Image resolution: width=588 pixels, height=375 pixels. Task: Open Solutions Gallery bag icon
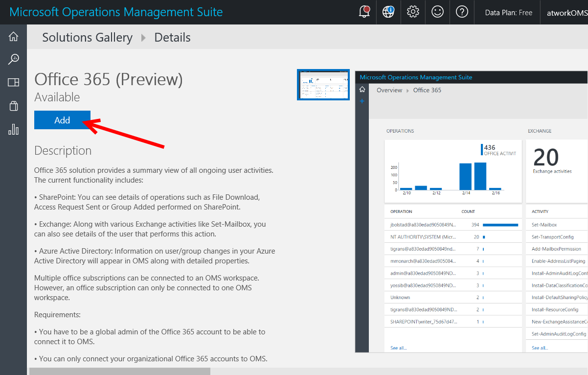coord(13,106)
